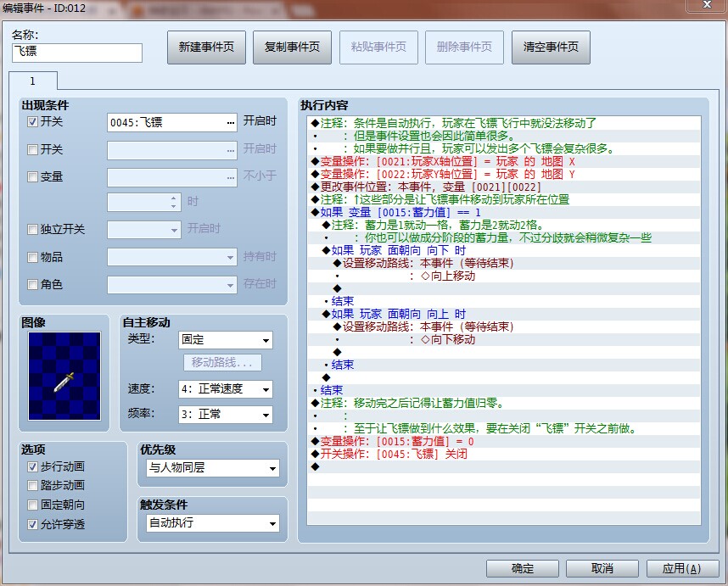Image resolution: width=728 pixels, height=586 pixels.
Task: Open the 触发条件 dropdown 自动执行
Action: click(x=213, y=523)
